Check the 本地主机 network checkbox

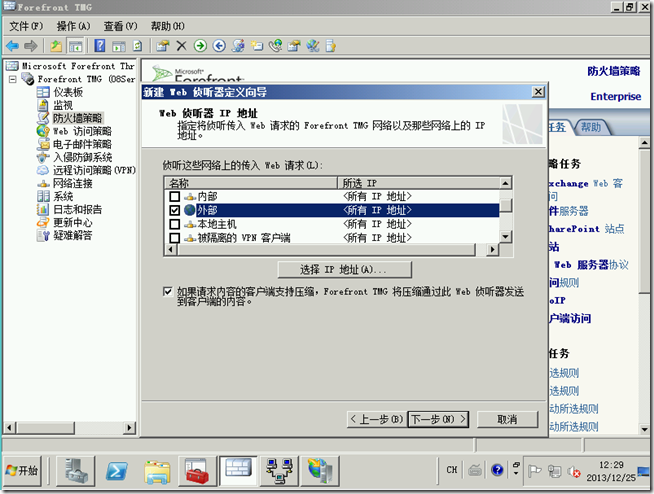[x=174, y=224]
